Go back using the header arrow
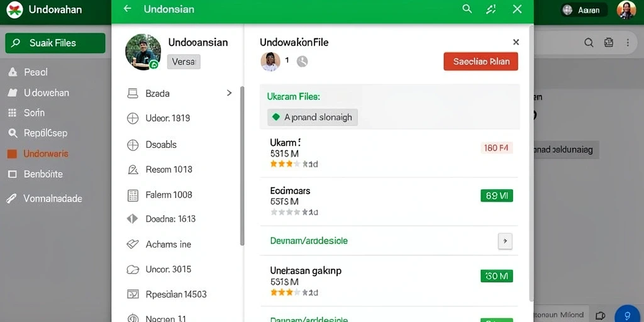The width and height of the screenshot is (644, 322). tap(127, 9)
